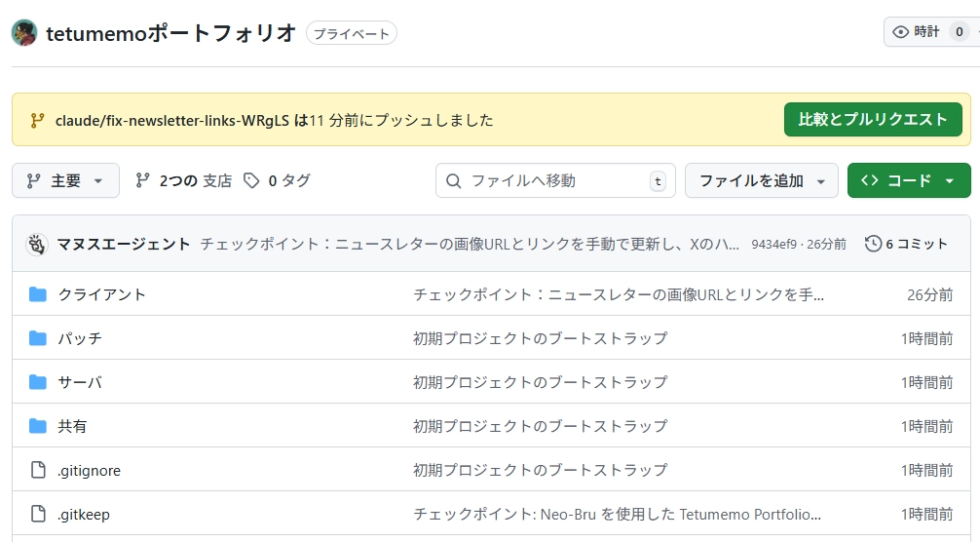Click the code brackets icon on コード button

tap(869, 180)
